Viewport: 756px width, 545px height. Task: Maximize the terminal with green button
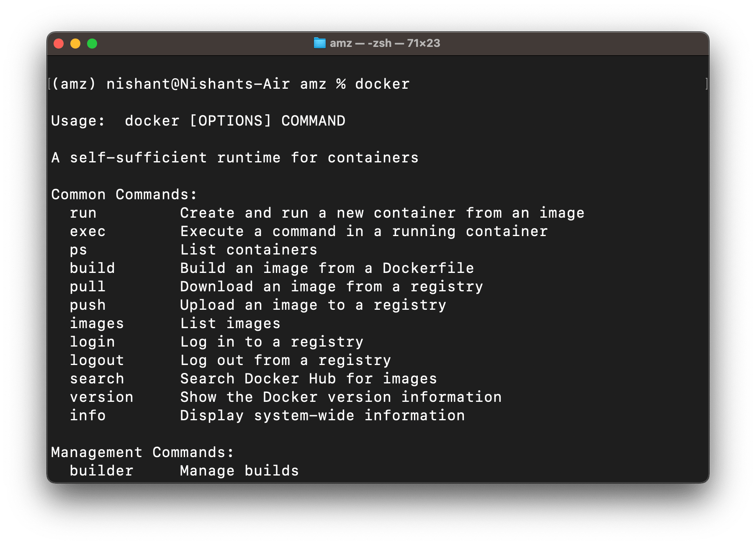coord(92,44)
